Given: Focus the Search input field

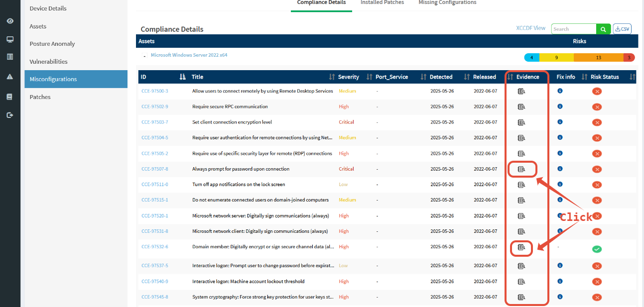Looking at the screenshot, I should 574,29.
